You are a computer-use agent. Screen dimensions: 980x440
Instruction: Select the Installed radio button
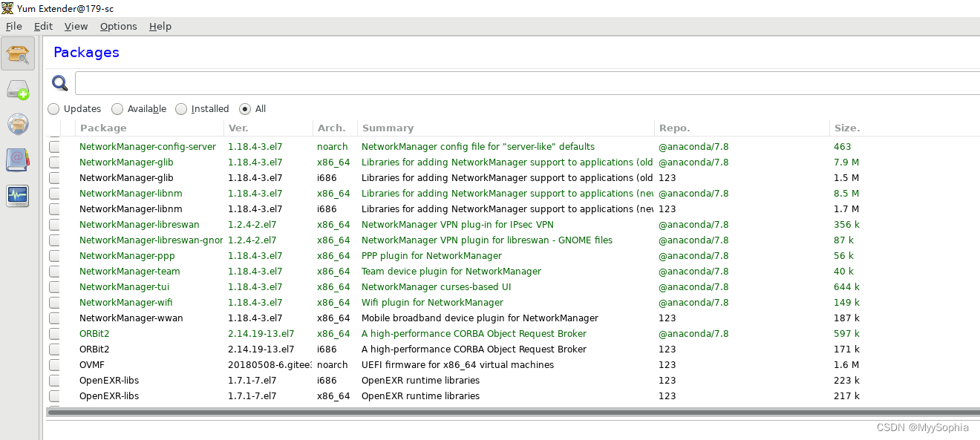181,109
